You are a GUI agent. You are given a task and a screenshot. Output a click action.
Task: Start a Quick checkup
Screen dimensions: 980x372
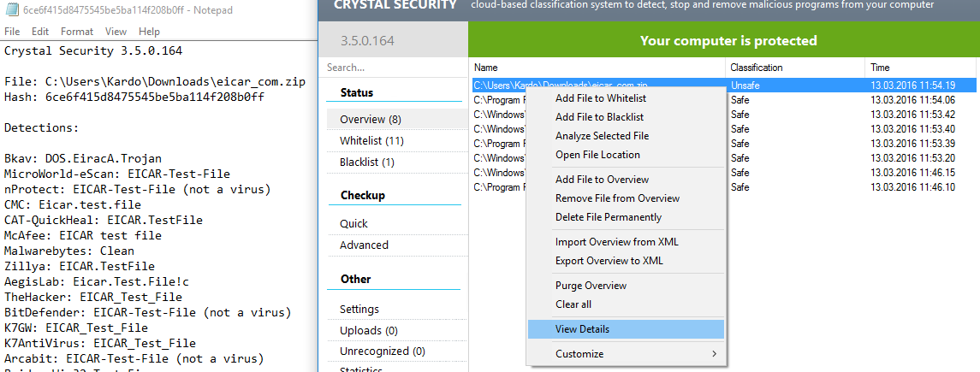point(353,224)
